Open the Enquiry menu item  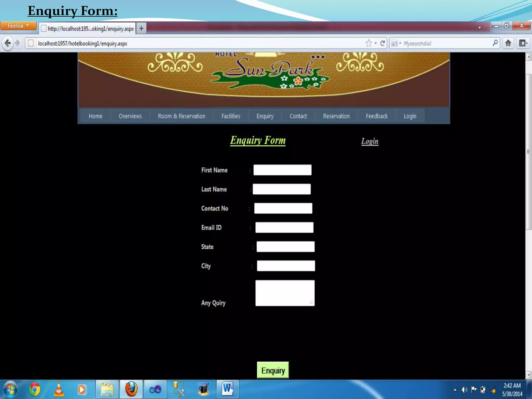pos(265,116)
